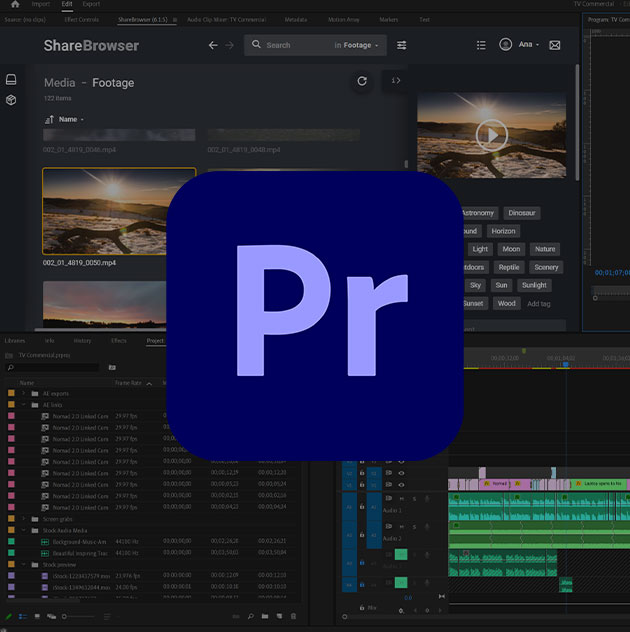This screenshot has width=630, height=632.
Task: Open the Name sort dropdown
Action: (x=71, y=119)
